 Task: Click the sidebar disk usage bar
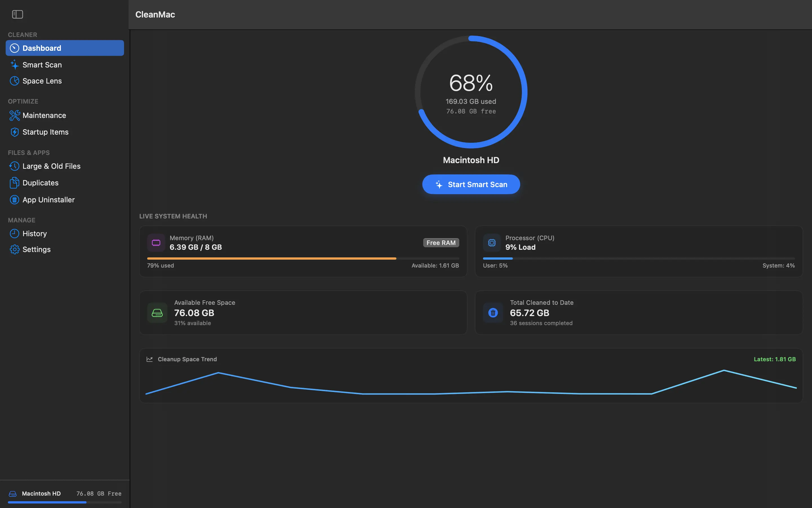(x=65, y=502)
